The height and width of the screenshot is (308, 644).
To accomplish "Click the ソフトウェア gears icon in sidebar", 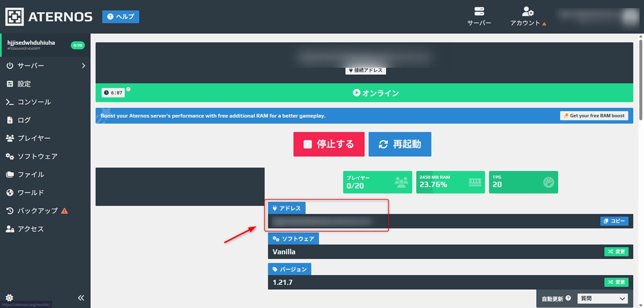I will (x=10, y=156).
